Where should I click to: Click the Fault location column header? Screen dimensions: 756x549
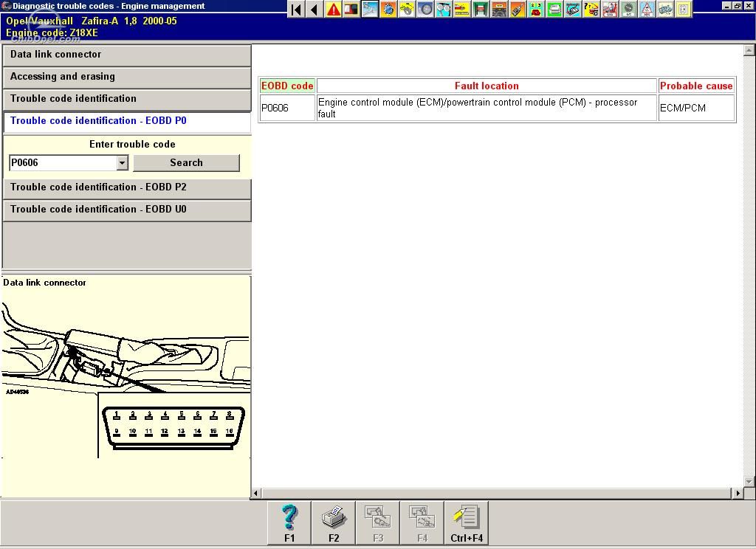pyautogui.click(x=487, y=86)
